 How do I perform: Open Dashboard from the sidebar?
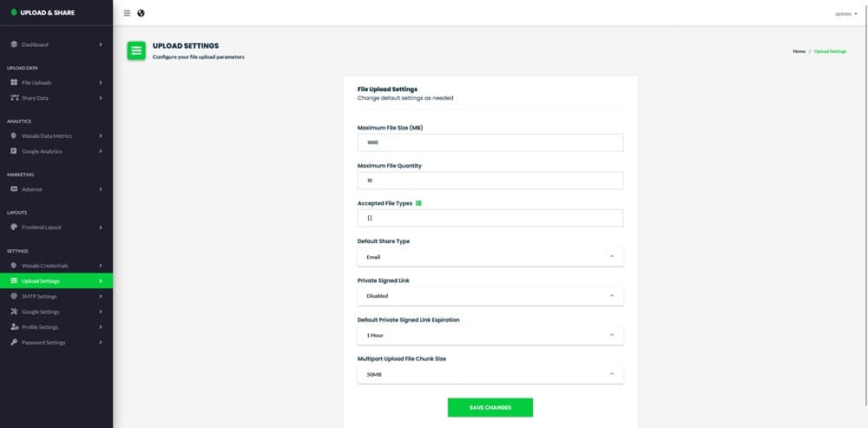click(35, 44)
